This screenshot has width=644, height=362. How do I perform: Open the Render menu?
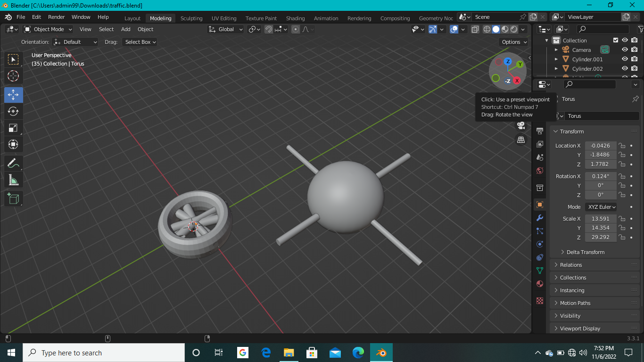click(x=57, y=17)
